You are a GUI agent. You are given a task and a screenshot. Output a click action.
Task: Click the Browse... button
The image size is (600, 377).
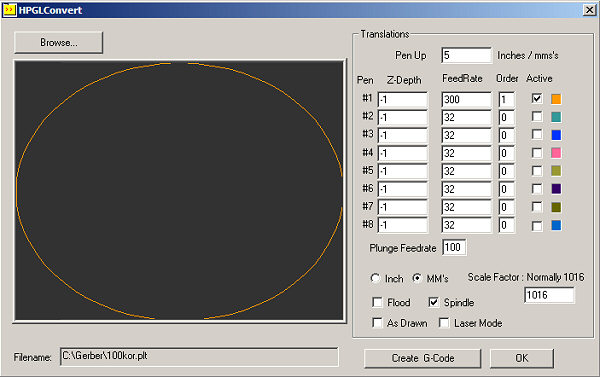point(59,42)
